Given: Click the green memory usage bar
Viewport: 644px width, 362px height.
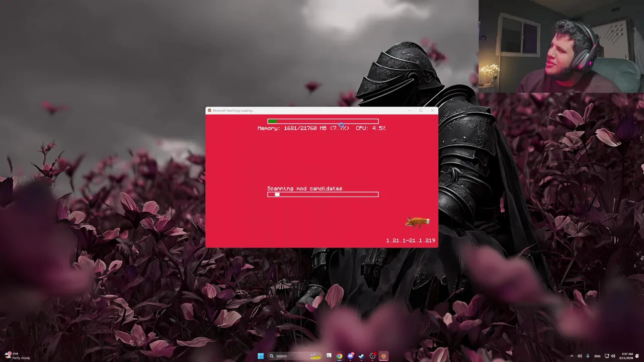Looking at the screenshot, I should click(x=323, y=121).
